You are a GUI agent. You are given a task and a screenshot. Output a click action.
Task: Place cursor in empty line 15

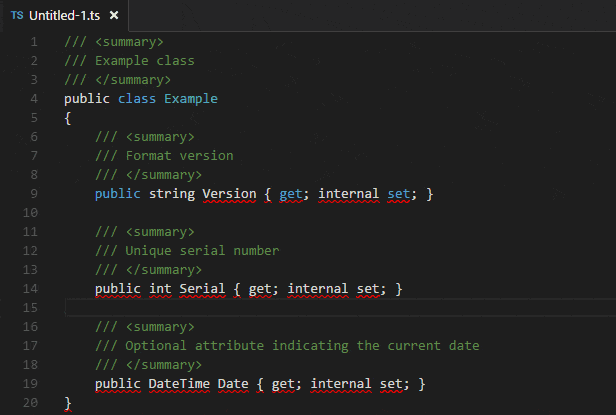(x=340, y=307)
